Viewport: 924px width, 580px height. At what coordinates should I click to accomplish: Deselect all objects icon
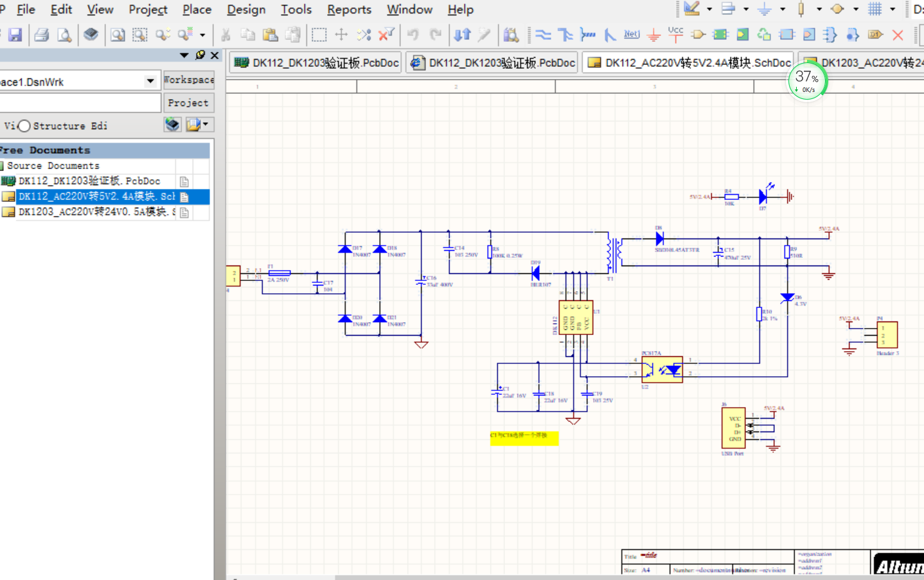coord(364,35)
